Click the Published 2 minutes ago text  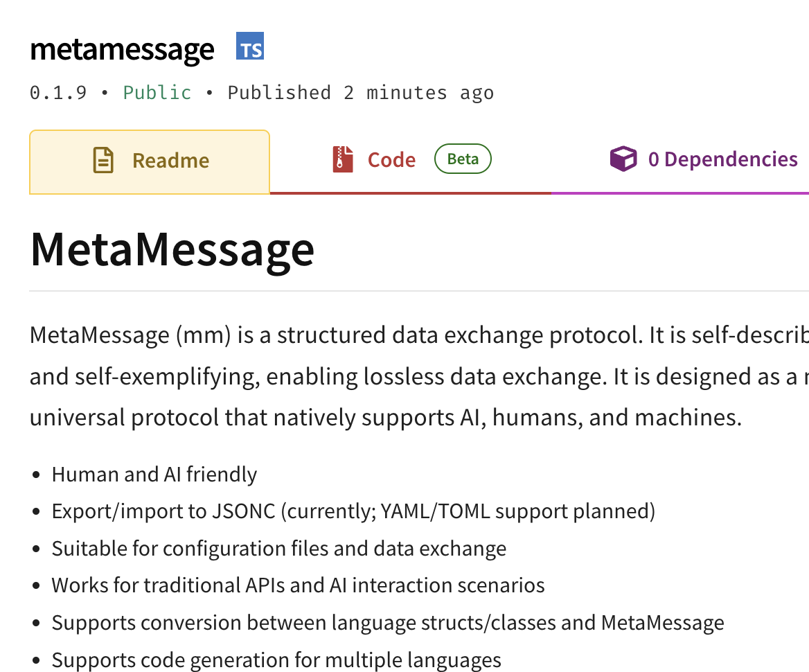pos(361,94)
